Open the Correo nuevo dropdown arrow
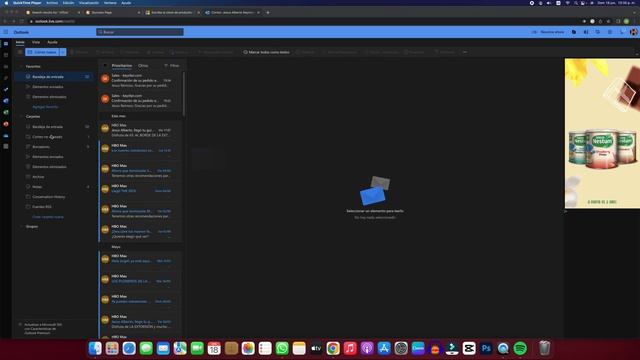 point(62,52)
